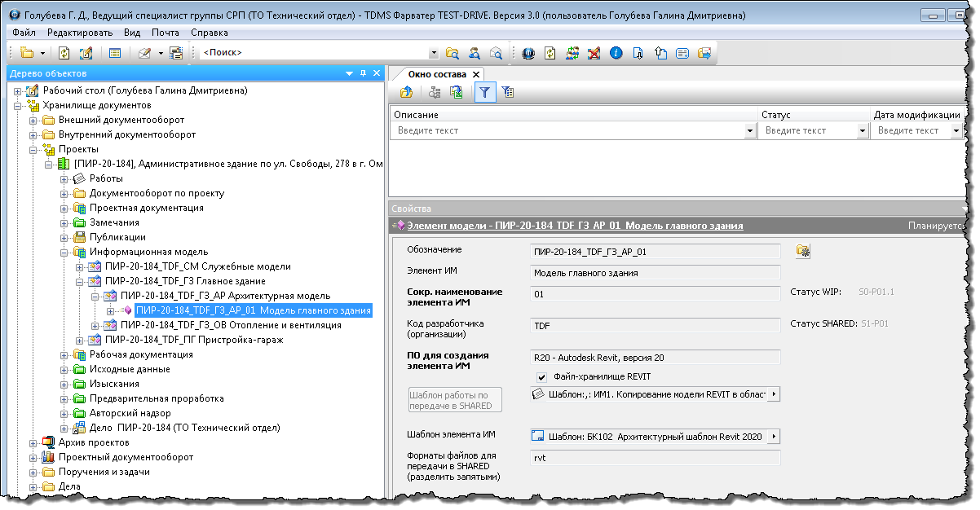Click the up-folder icon in Окно состава toolbar
Screen dimensions: 980x510
coord(406,93)
